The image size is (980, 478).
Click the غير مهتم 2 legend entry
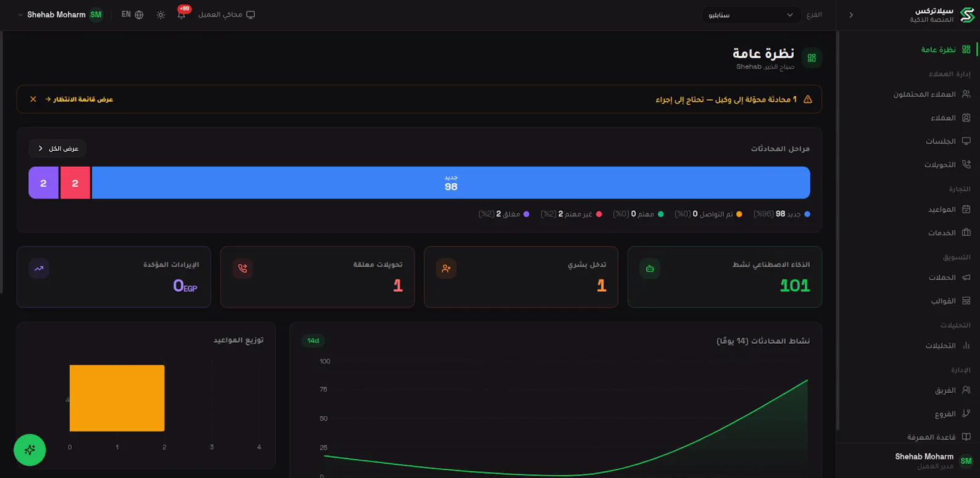(x=571, y=214)
